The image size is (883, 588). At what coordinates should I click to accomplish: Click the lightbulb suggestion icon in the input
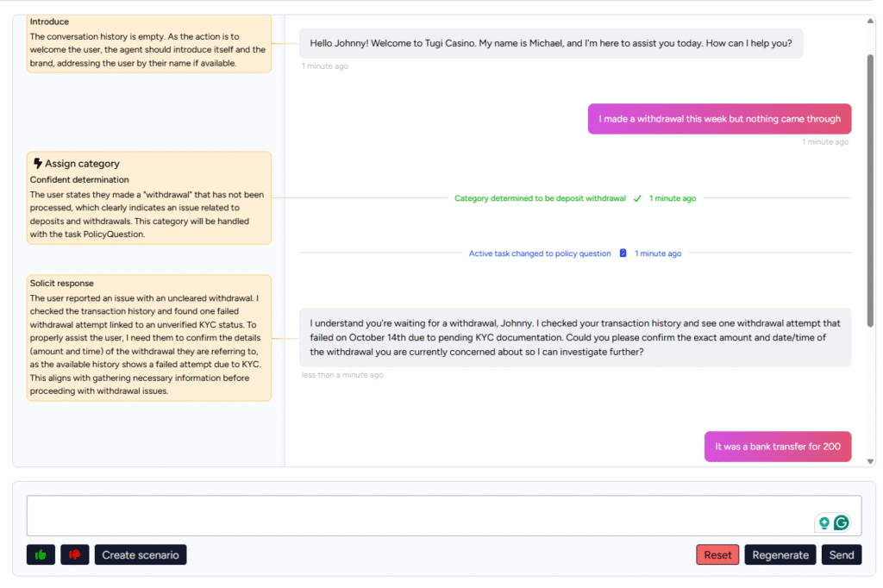[824, 522]
